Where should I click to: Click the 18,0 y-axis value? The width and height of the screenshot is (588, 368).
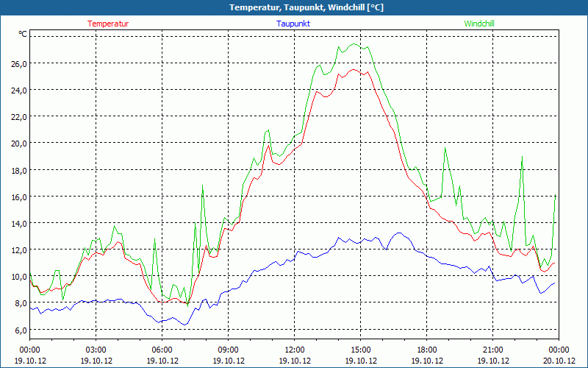(18, 170)
